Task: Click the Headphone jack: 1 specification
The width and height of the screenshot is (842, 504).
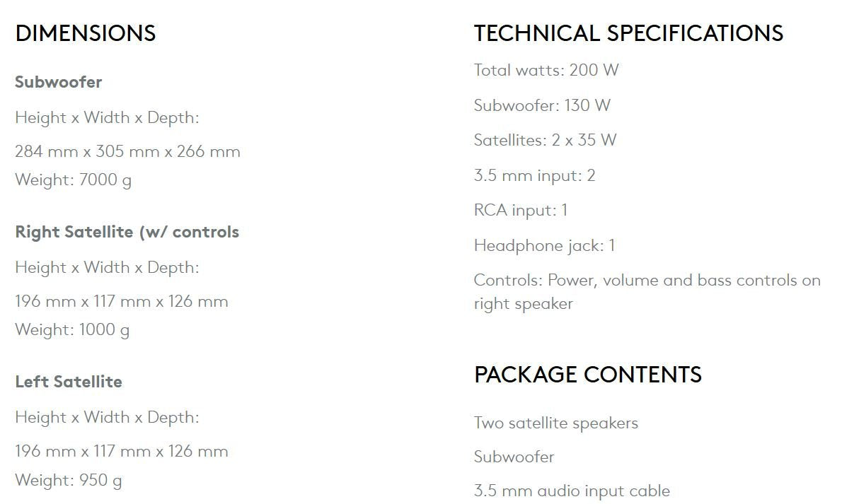Action: pyautogui.click(x=544, y=246)
